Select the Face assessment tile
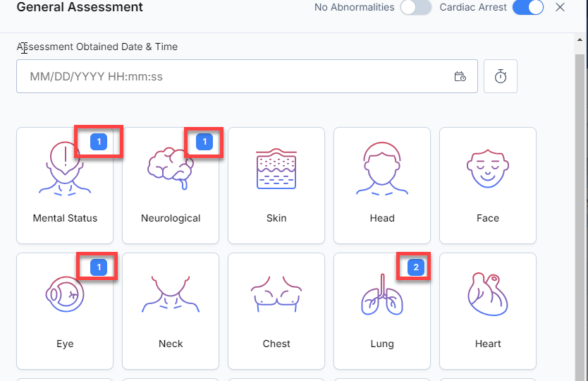The height and width of the screenshot is (381, 588). (x=488, y=186)
